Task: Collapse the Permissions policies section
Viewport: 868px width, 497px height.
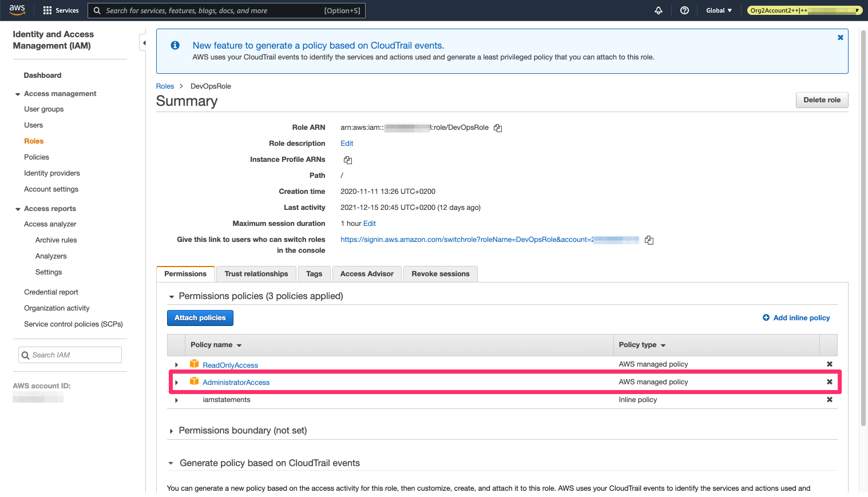Action: pos(171,297)
